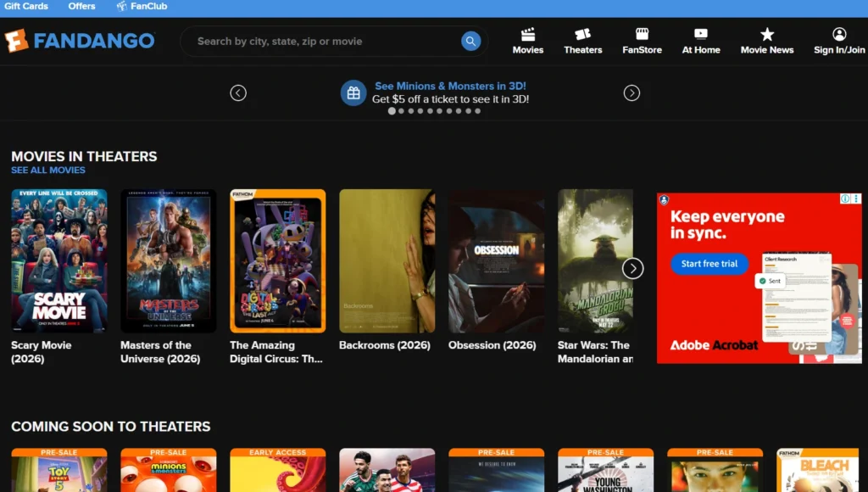868x492 pixels.
Task: Click the gift icon in promo banner
Action: pyautogui.click(x=353, y=93)
